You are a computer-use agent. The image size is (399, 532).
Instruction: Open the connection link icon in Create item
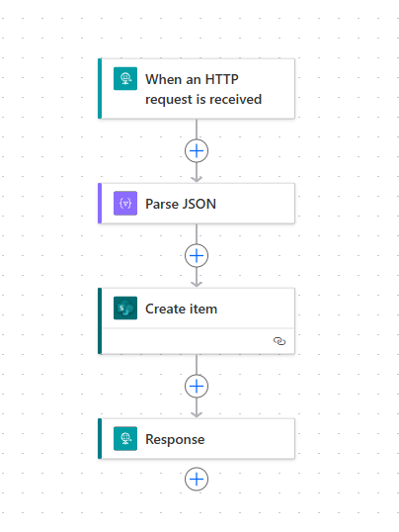(279, 341)
